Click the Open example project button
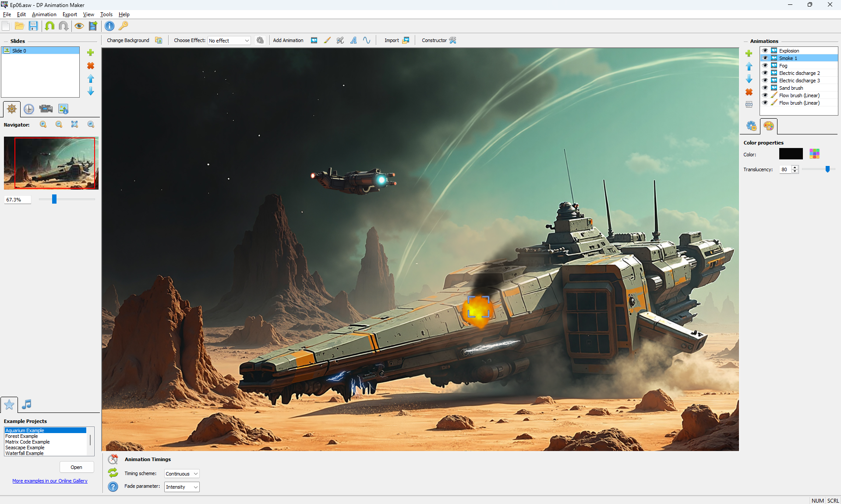The height and width of the screenshot is (504, 841). tap(76, 467)
